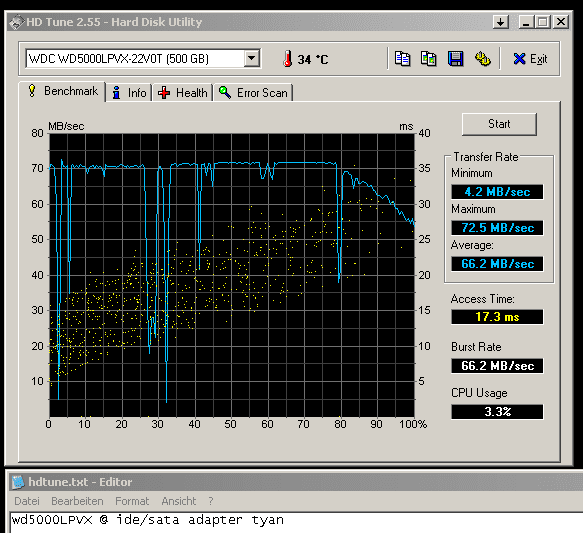This screenshot has width=583, height=533.
Task: Switch to the Benchmark tab
Action: point(62,91)
